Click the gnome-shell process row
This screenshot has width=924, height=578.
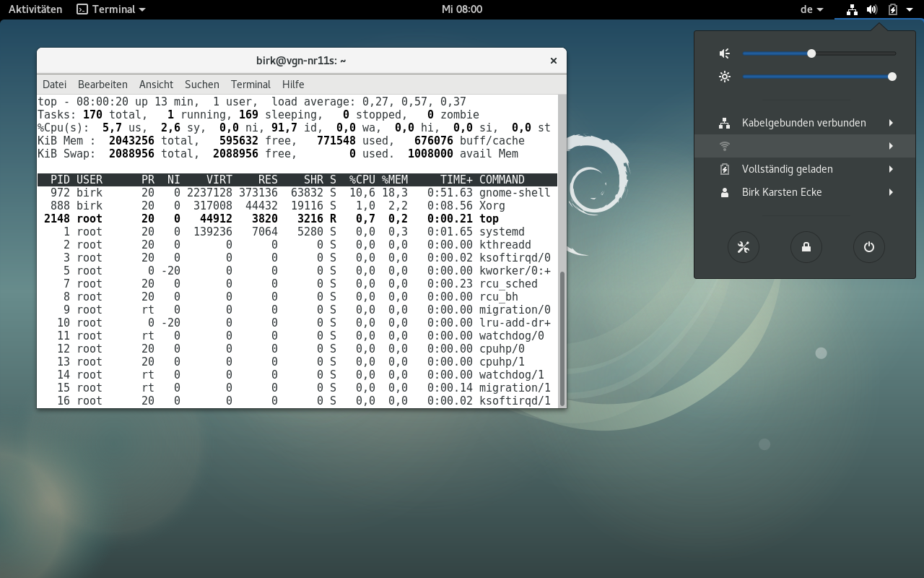click(297, 193)
